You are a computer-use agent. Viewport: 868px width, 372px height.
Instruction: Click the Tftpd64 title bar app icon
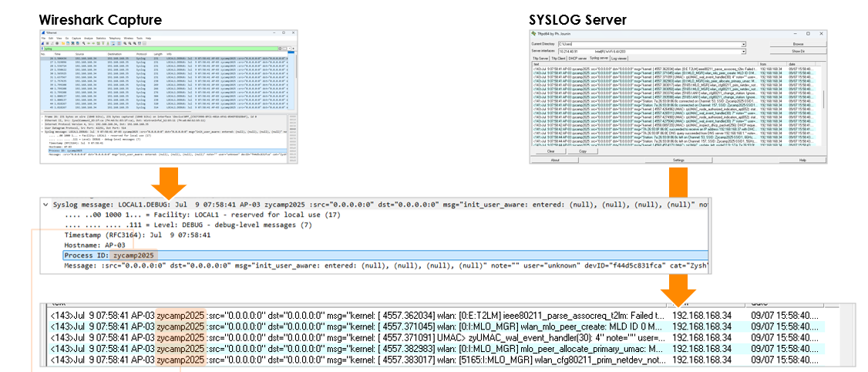point(533,33)
